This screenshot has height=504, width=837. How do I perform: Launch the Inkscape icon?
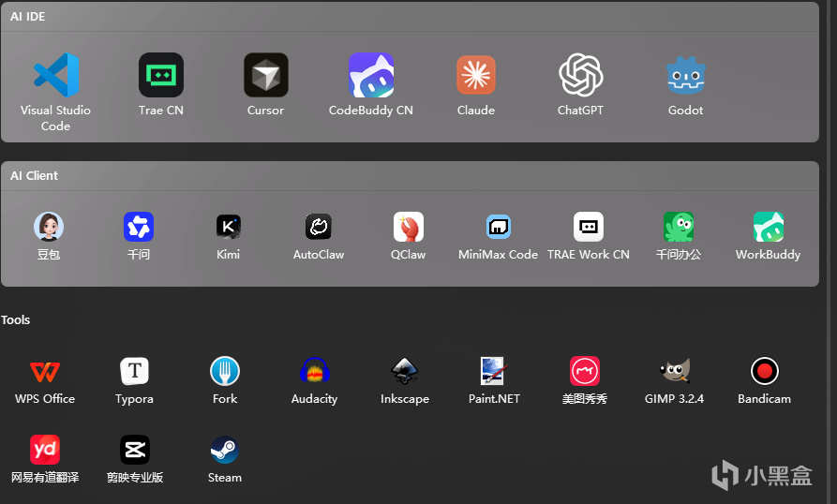tap(405, 371)
